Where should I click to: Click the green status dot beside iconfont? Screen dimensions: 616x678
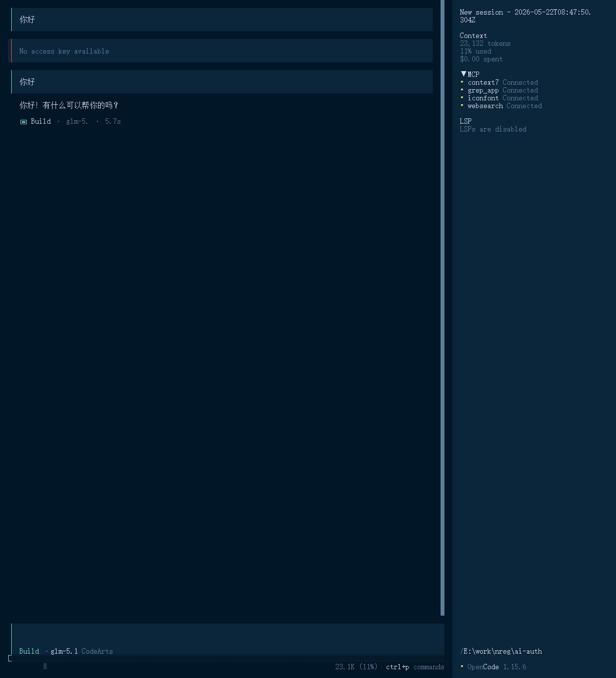(462, 97)
